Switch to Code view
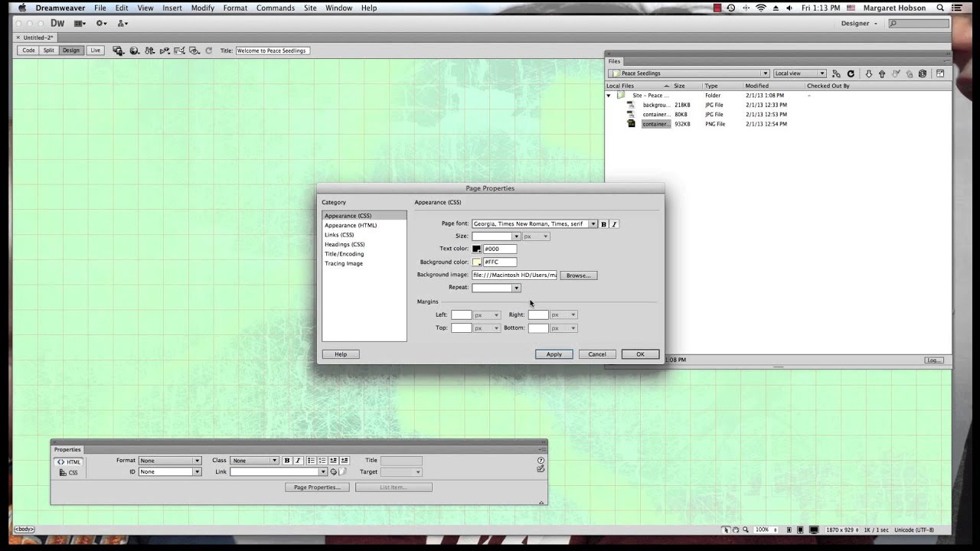This screenshot has width=980, height=551. pyautogui.click(x=28, y=51)
